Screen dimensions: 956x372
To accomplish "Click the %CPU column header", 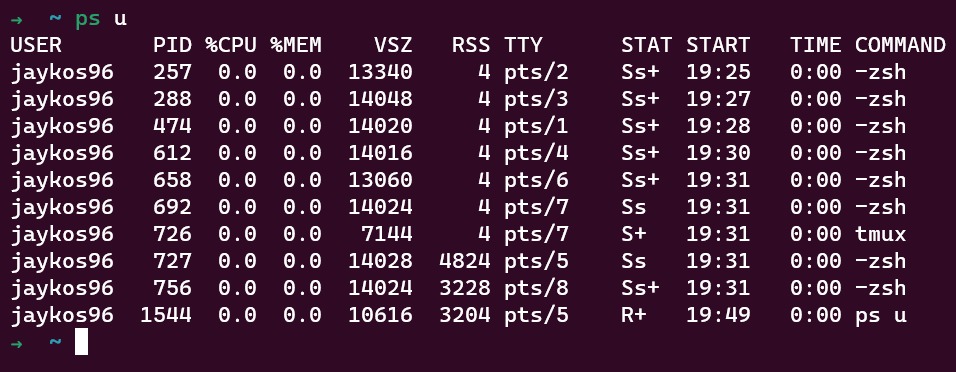I will point(231,45).
